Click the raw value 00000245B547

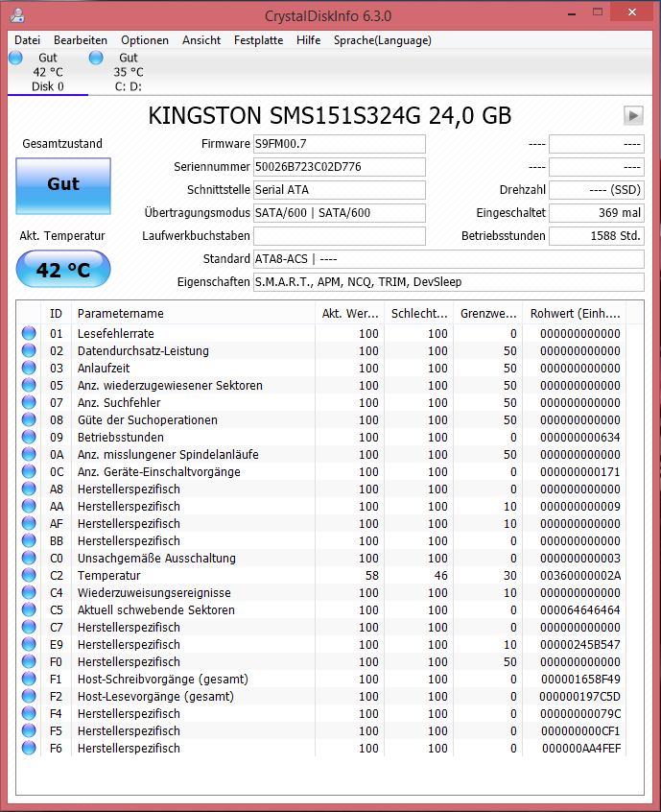tap(580, 645)
